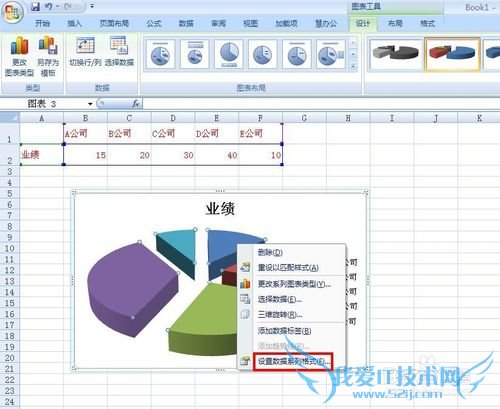Choose the partially visible blue chart style
Viewport: 500px width, 409px height.
(492, 54)
